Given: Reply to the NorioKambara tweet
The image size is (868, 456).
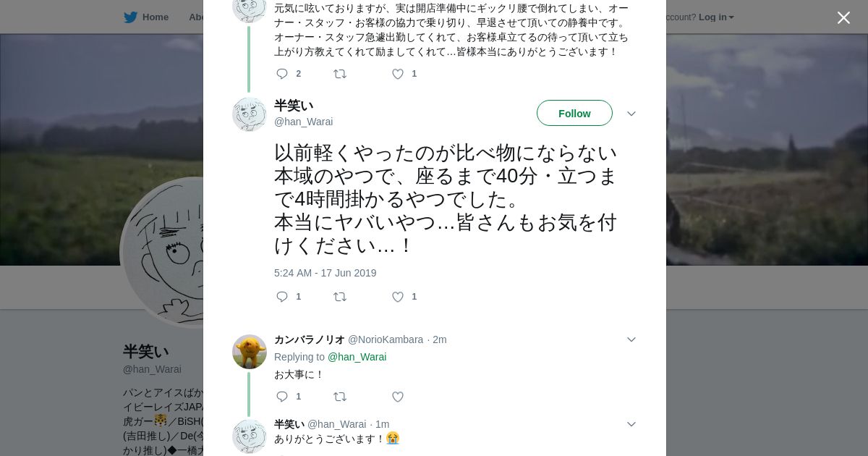Looking at the screenshot, I should tap(282, 397).
